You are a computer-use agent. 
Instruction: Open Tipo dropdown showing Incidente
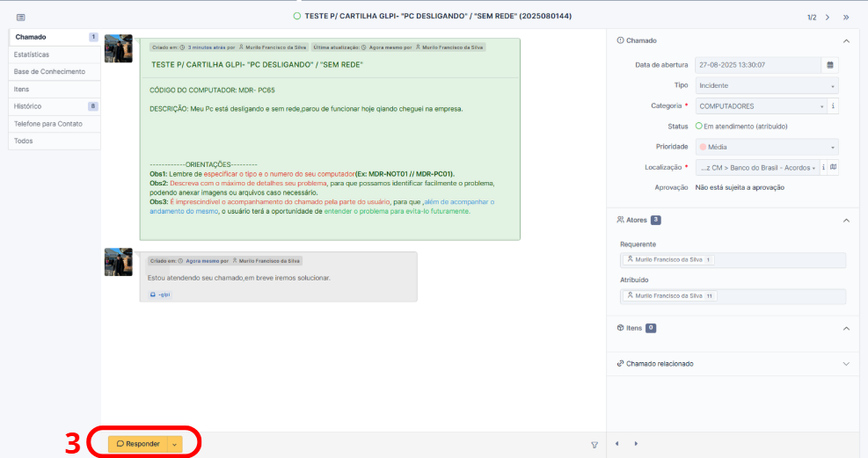pyautogui.click(x=767, y=86)
